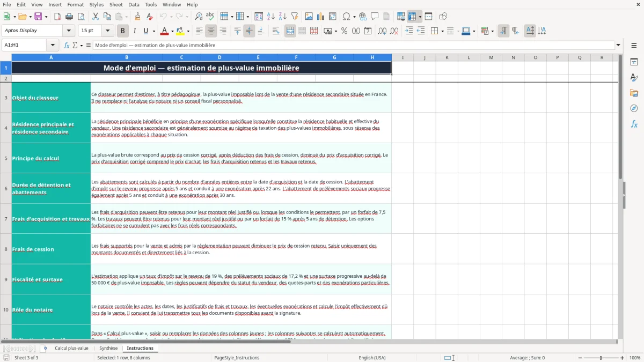644x362 pixels.
Task: Copy selection icon in toolbar
Action: [x=107, y=17]
